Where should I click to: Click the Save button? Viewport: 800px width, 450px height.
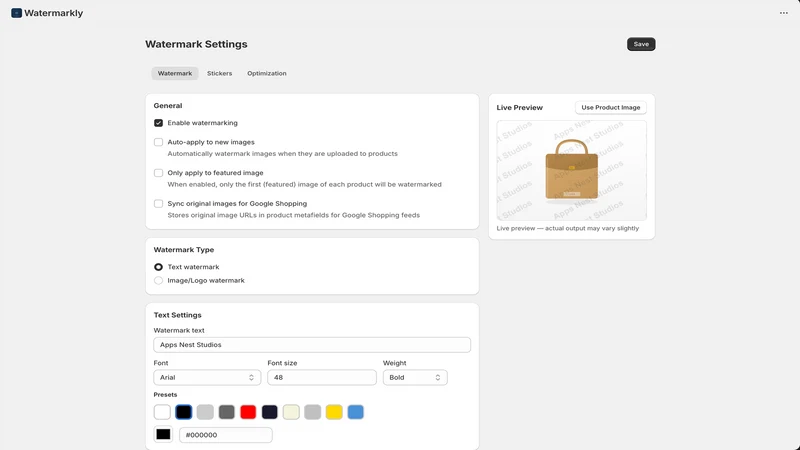click(x=641, y=44)
